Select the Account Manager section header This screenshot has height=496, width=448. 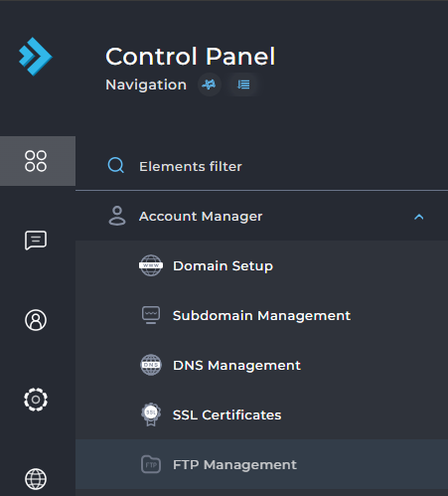(261, 216)
